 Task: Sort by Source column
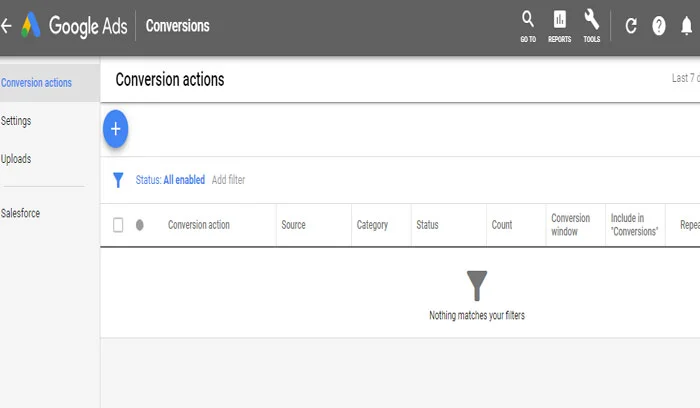[x=293, y=225]
